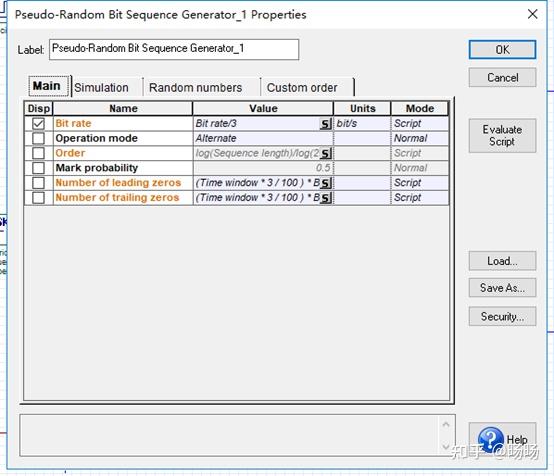The width and height of the screenshot is (554, 476).
Task: Enable display checkbox for Operation mode
Action: click(38, 139)
